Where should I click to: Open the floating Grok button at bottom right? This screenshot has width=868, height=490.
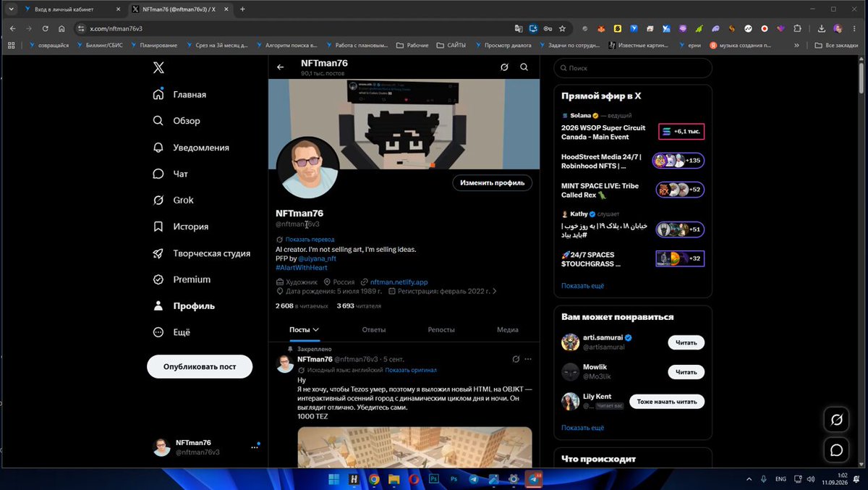[836, 420]
